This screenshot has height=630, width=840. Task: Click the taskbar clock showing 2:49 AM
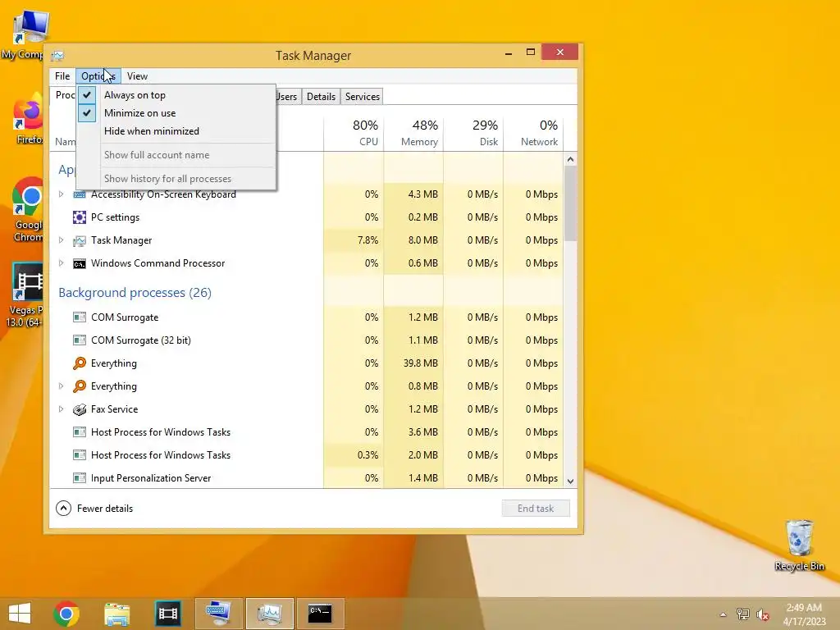804,614
